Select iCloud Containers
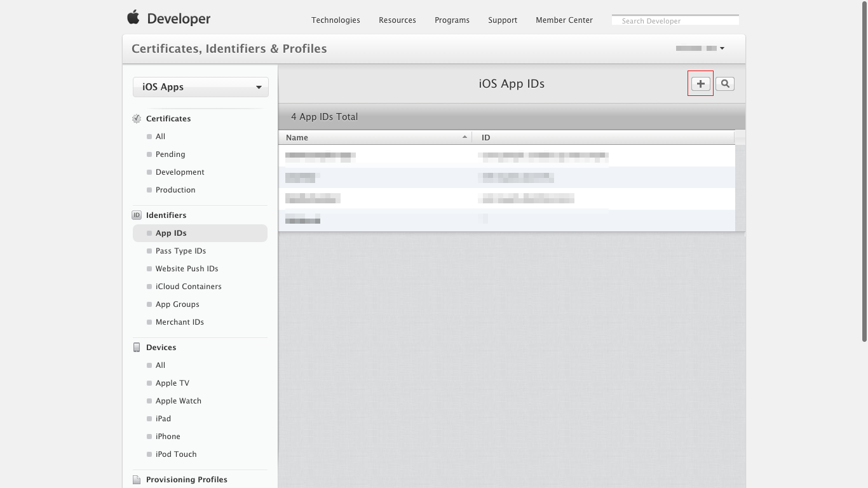Viewport: 868px width, 488px height. click(x=189, y=287)
